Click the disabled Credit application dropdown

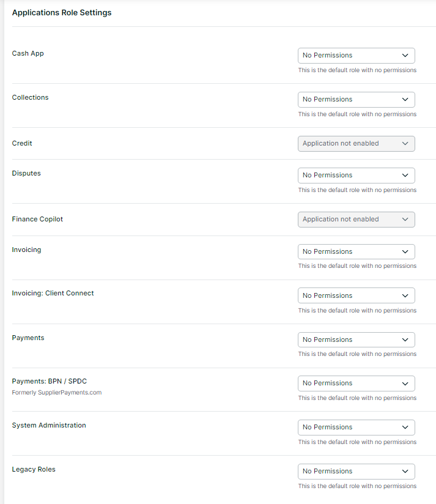(356, 144)
